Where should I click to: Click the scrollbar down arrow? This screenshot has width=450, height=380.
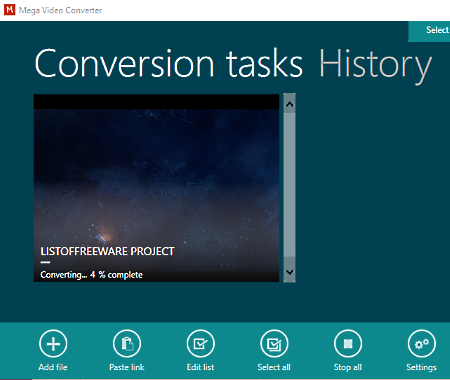289,272
